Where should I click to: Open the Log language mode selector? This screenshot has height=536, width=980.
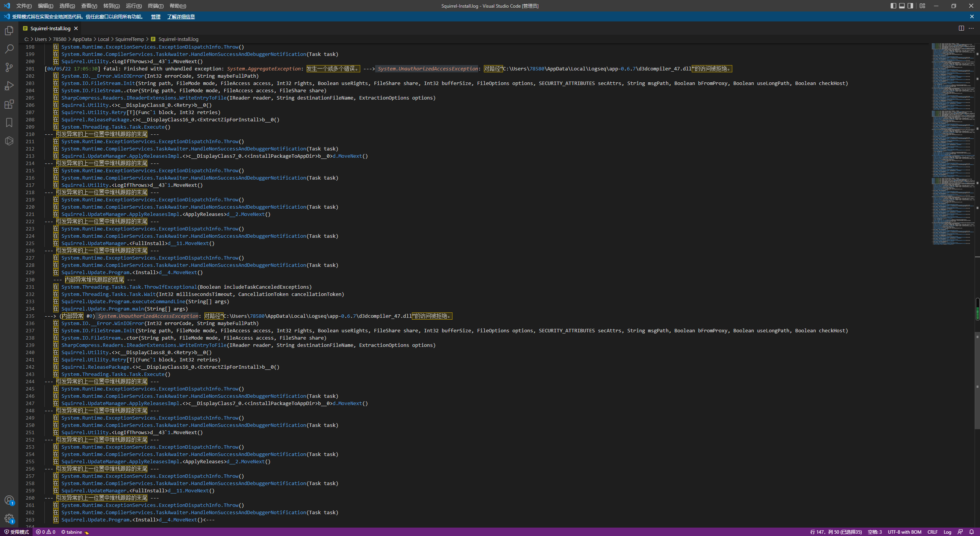(x=947, y=532)
